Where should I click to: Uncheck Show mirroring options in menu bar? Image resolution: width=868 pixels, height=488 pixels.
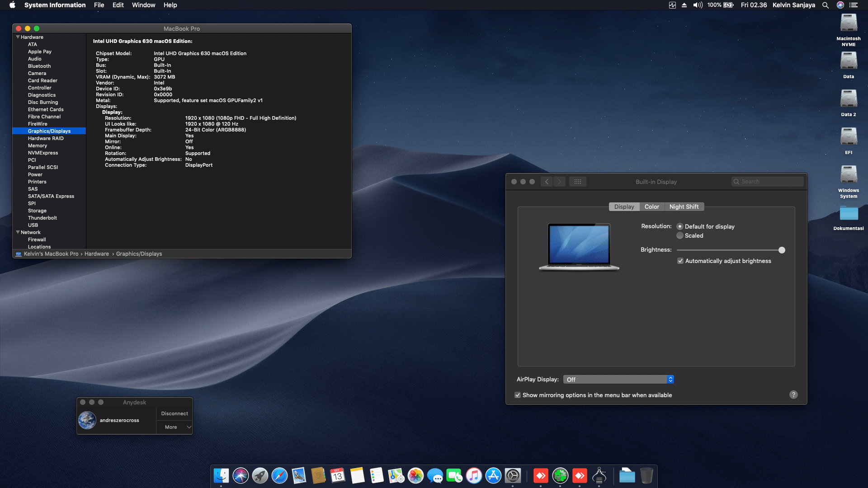pos(518,395)
